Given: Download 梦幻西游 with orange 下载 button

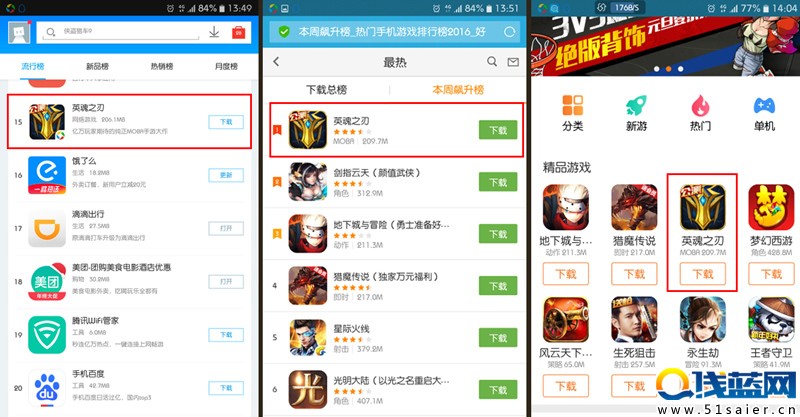Looking at the screenshot, I should 771,274.
